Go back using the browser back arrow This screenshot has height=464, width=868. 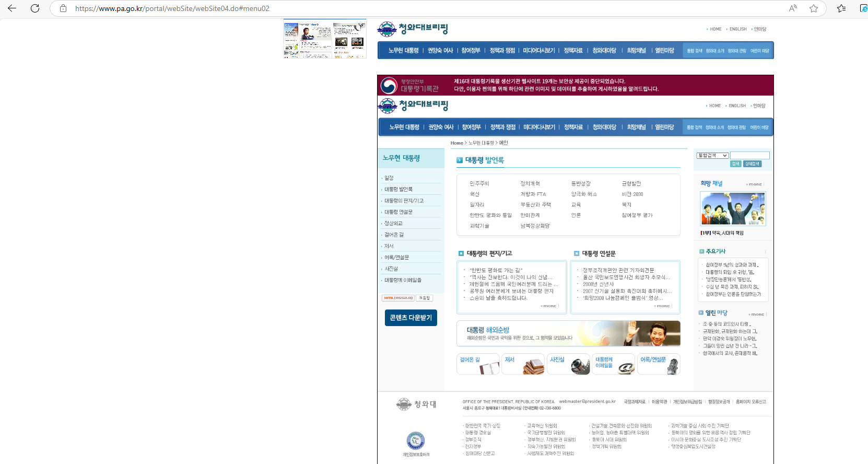coord(12,8)
